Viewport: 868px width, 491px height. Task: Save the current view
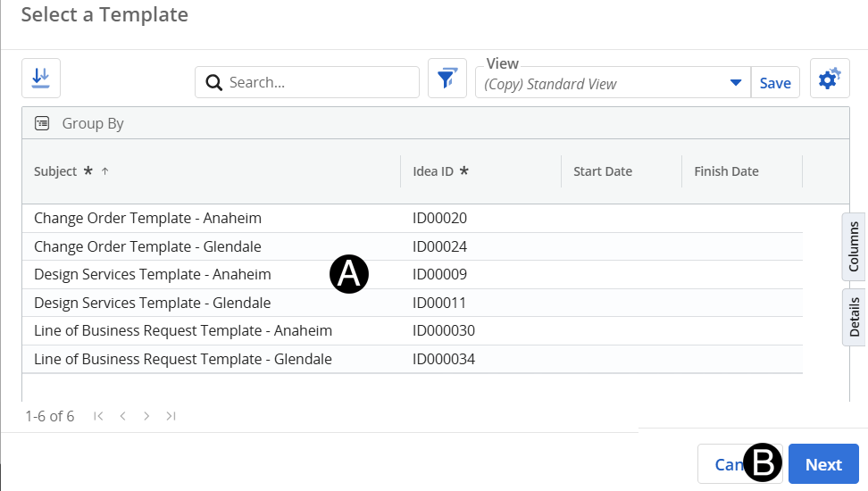click(774, 83)
